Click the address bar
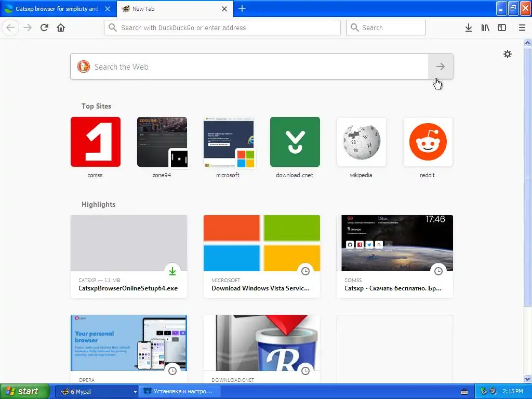 (222, 28)
